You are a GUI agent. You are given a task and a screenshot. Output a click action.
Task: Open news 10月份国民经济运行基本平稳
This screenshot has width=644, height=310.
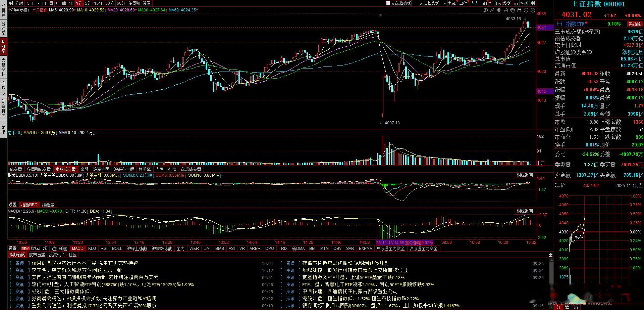[85, 263]
